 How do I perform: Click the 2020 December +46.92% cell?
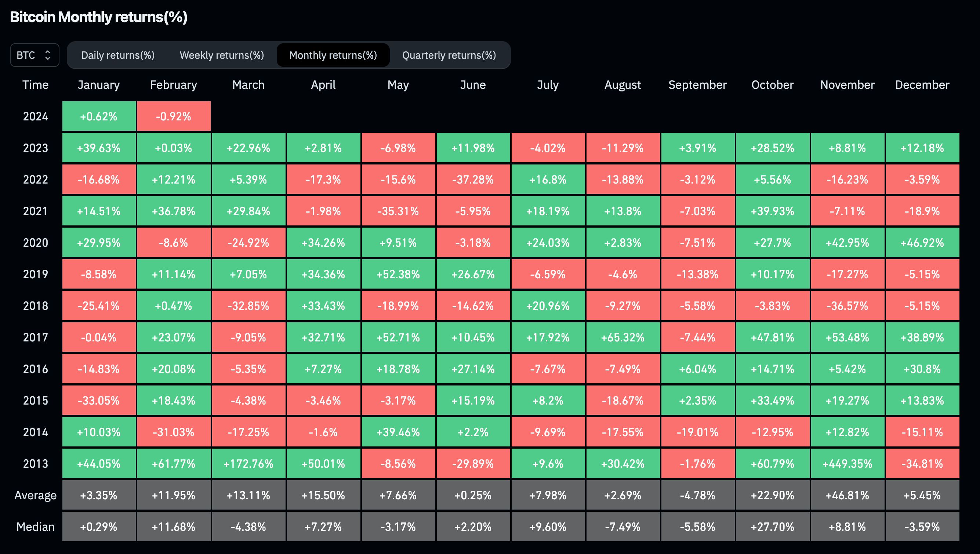pos(922,242)
